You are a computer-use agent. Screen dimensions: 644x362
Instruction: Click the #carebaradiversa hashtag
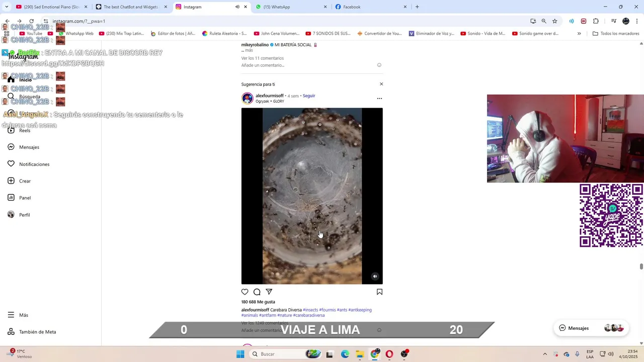click(x=309, y=315)
